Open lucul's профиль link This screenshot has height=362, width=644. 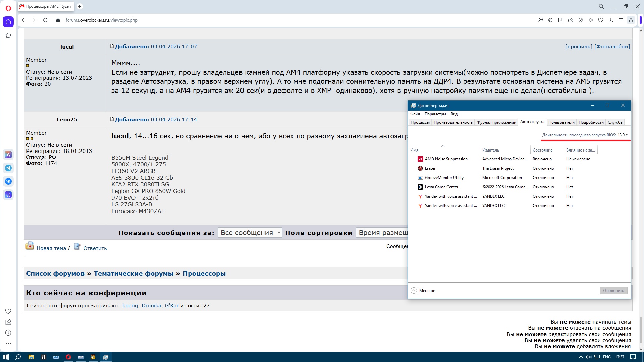point(579,47)
